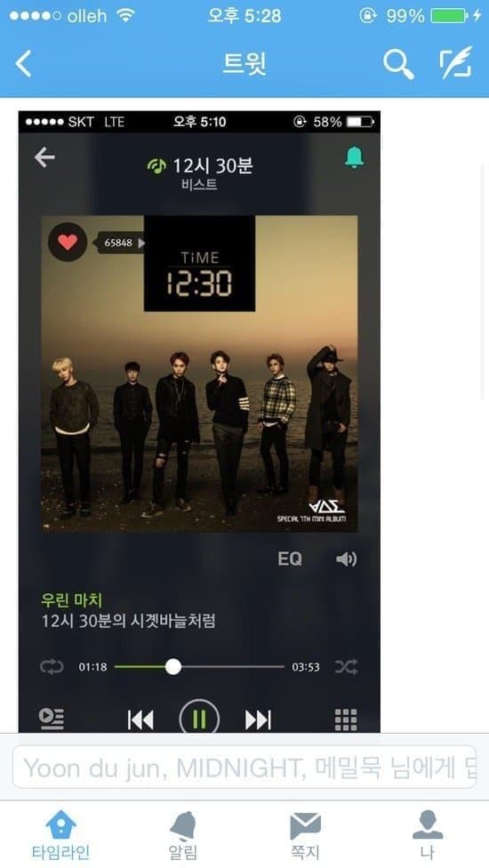Tap the back chevron in Twitter header

click(x=23, y=63)
